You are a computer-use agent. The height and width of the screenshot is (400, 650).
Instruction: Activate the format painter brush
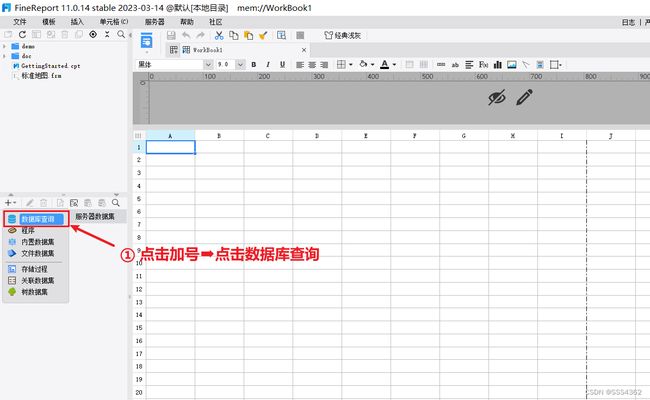(263, 36)
